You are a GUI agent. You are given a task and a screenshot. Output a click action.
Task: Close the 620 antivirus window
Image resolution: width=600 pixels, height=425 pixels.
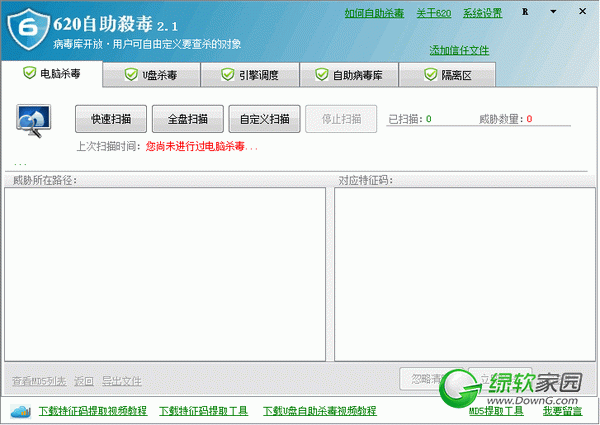pyautogui.click(x=582, y=11)
